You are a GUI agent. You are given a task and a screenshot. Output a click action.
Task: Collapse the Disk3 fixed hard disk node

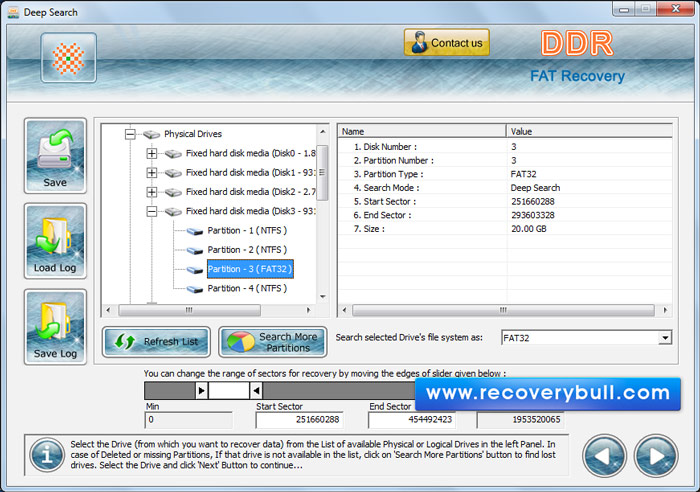tap(152, 211)
